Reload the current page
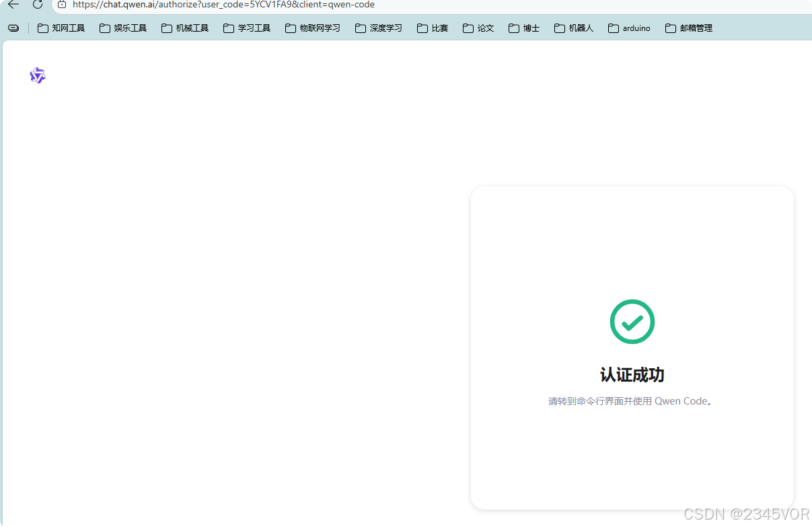Screen dimensions: 812x527 37,4
